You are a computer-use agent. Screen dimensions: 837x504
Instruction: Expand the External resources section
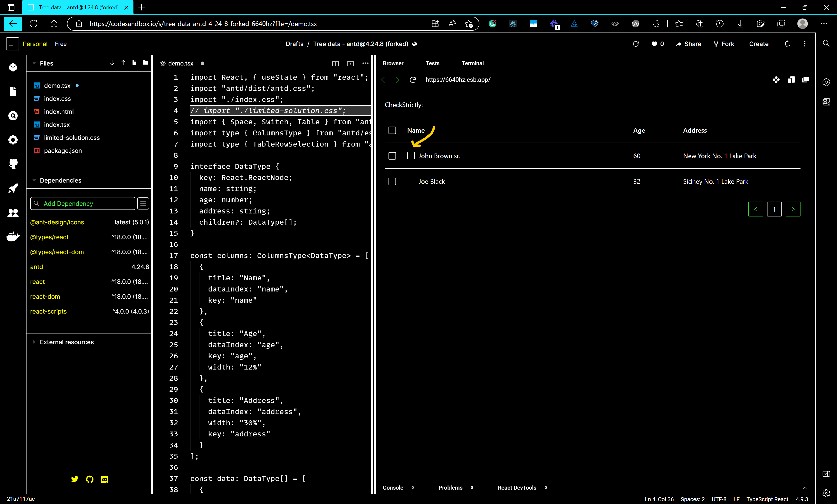pyautogui.click(x=34, y=342)
